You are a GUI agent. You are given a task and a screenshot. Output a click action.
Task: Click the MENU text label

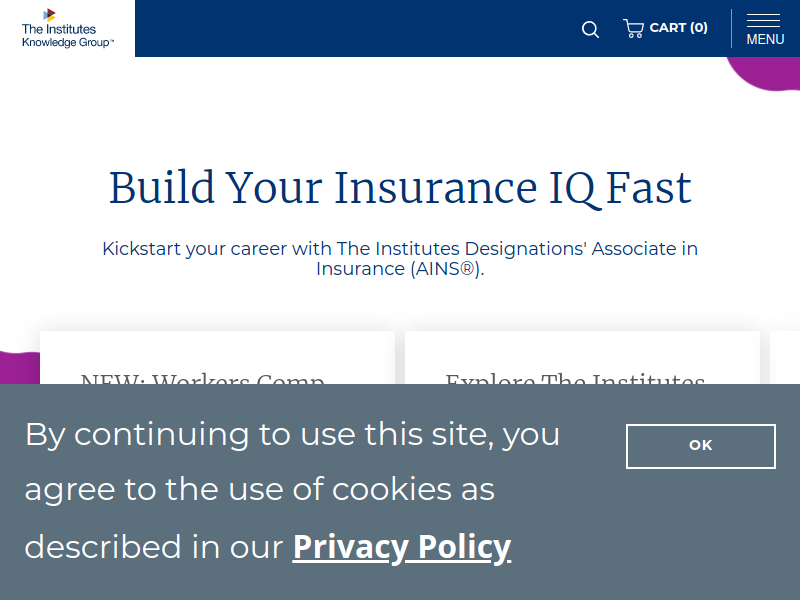(x=765, y=39)
